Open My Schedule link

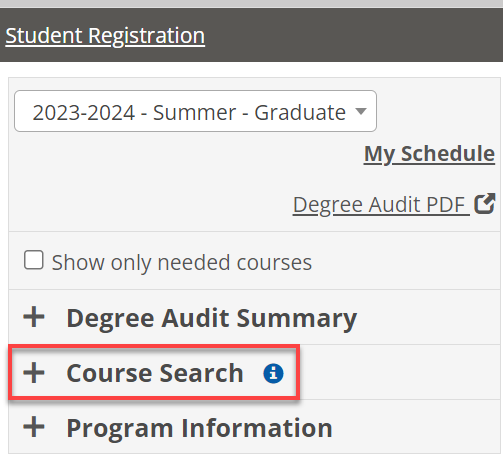coord(429,154)
